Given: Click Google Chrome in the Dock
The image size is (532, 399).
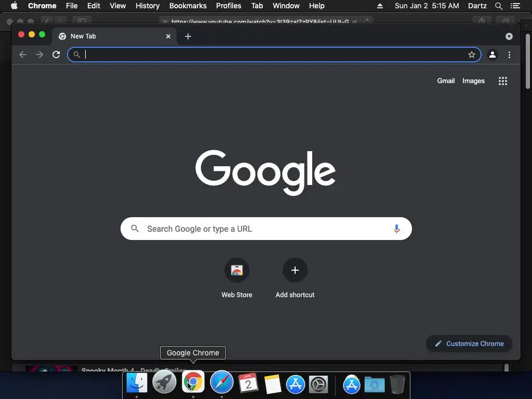Looking at the screenshot, I should coord(193,382).
